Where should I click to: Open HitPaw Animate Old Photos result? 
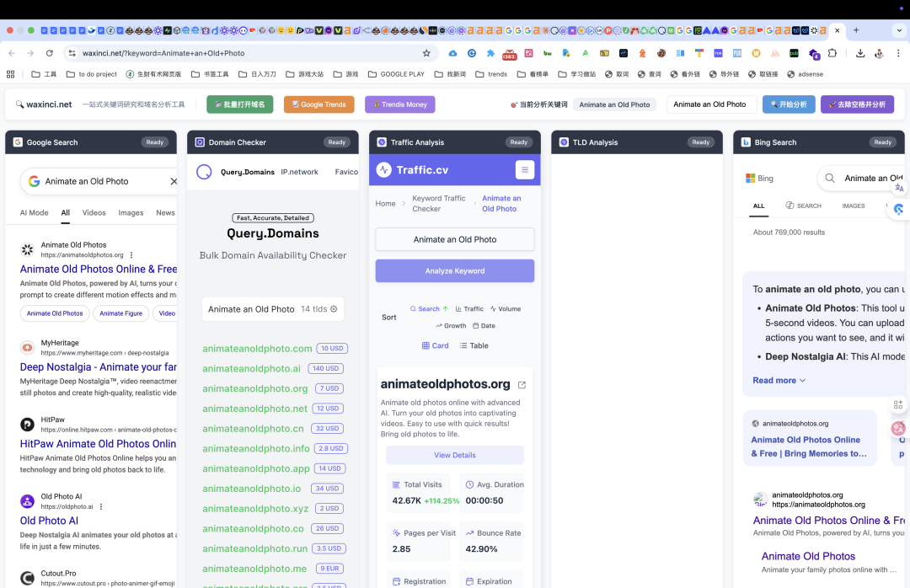[x=98, y=443]
